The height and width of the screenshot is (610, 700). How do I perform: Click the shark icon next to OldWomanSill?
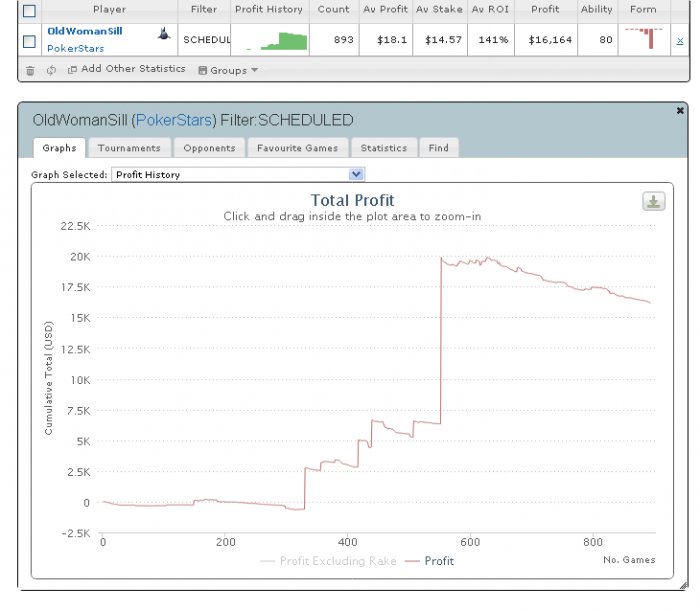164,33
